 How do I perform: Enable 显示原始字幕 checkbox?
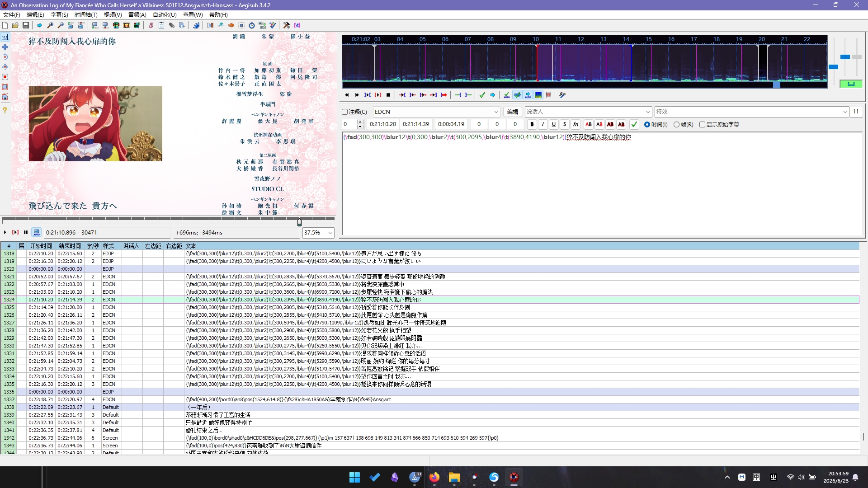[702, 124]
